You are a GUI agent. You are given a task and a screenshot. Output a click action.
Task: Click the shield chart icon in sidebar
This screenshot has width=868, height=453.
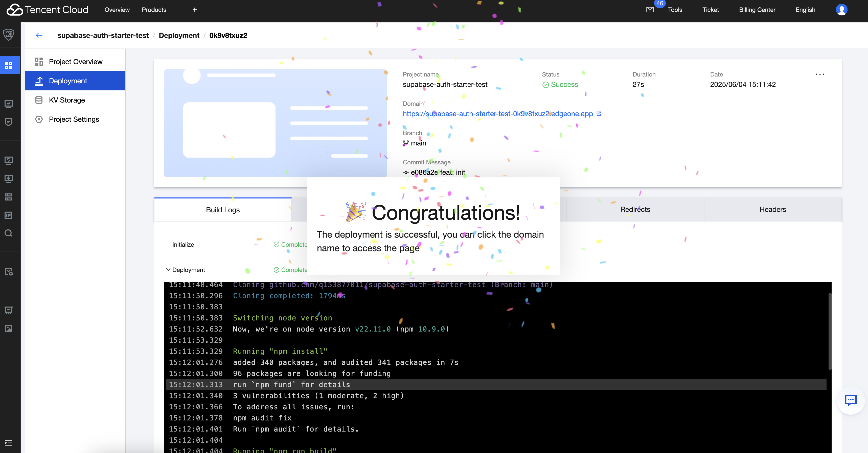click(x=9, y=122)
